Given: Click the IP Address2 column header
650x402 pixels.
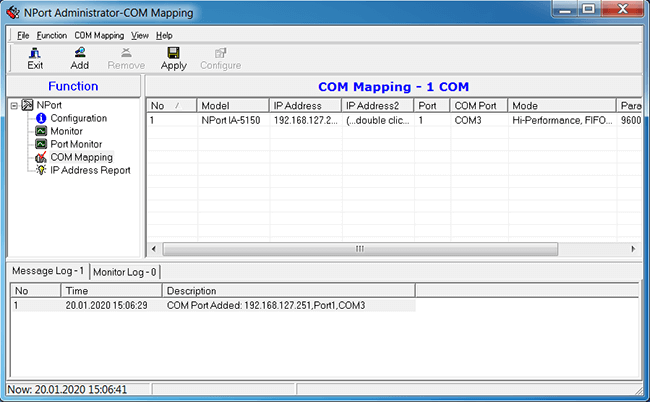Looking at the screenshot, I should [x=377, y=106].
